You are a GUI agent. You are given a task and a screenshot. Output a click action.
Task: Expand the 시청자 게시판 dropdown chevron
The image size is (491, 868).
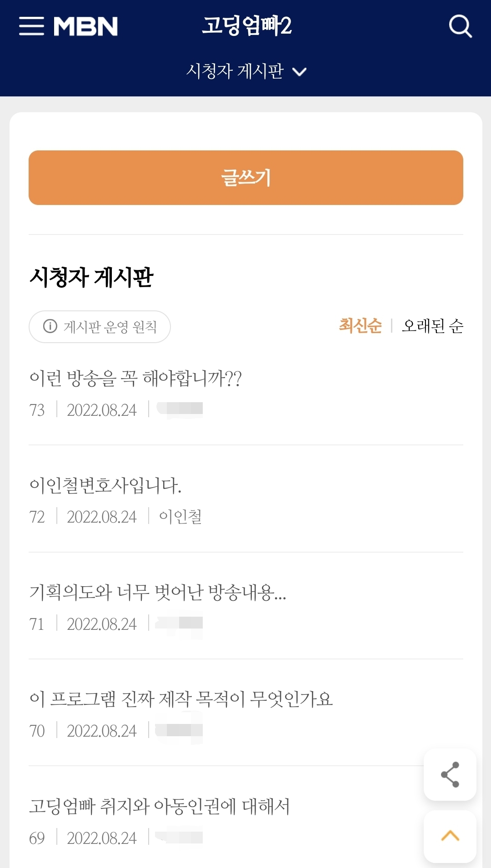point(299,72)
